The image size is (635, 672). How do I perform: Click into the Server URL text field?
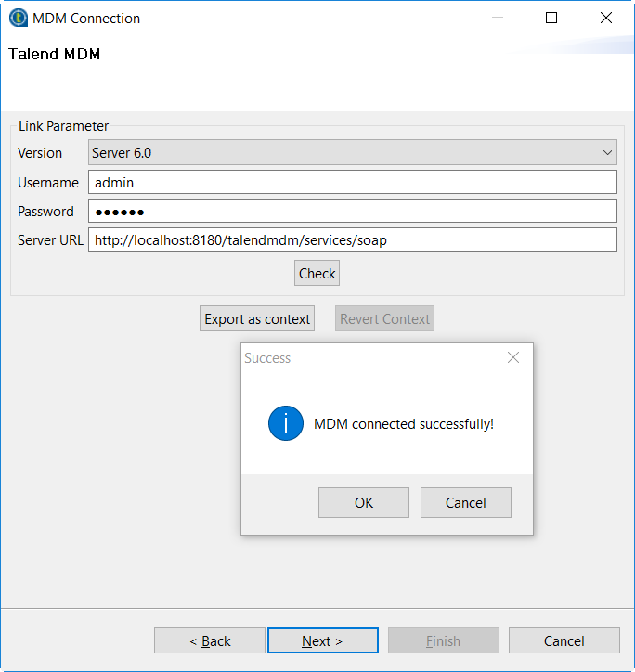[353, 239]
